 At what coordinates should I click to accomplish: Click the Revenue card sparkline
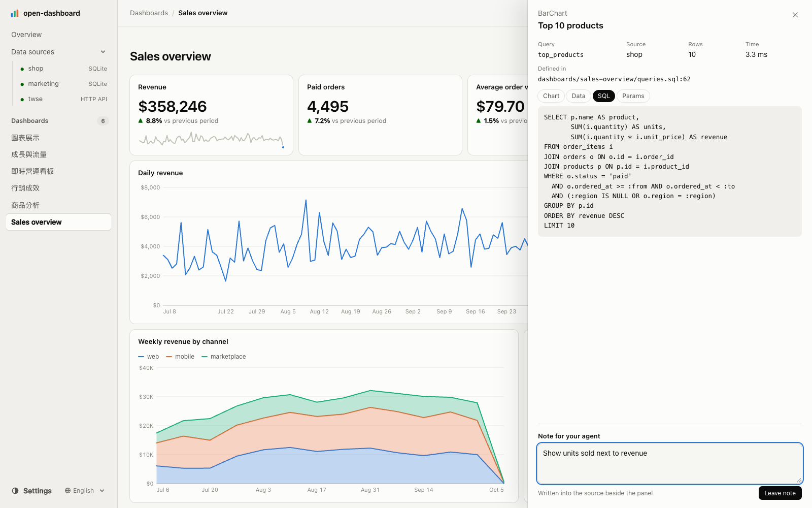(x=211, y=139)
